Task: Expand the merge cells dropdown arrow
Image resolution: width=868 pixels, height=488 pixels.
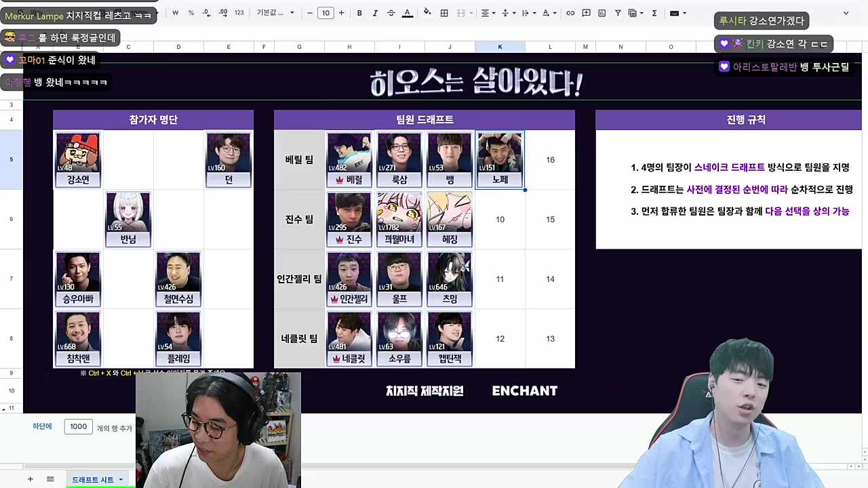Action: click(471, 13)
